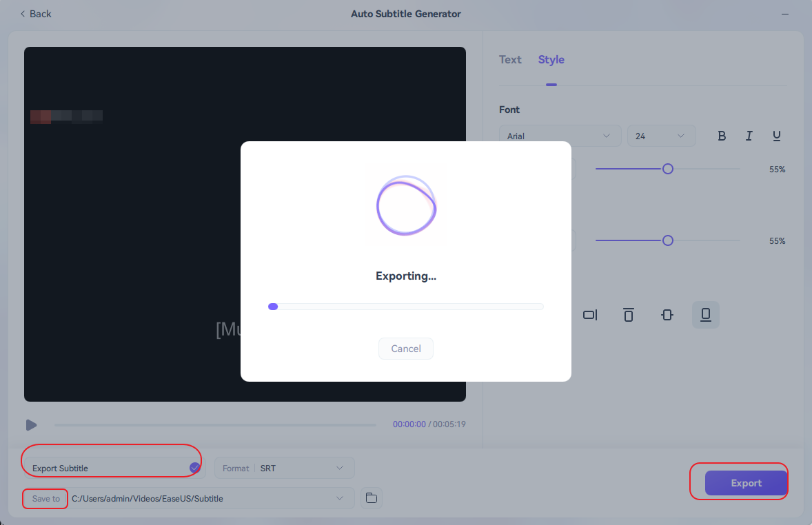
Task: Align subtitle to the bottom
Action: pyautogui.click(x=705, y=315)
